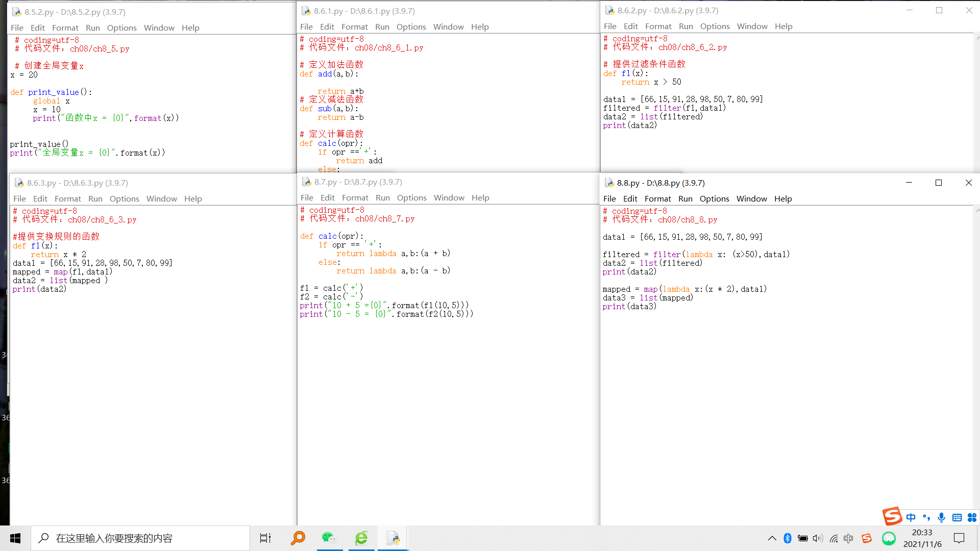Click the orange magnifier search app in the taskbar
980x551 pixels.
point(298,538)
